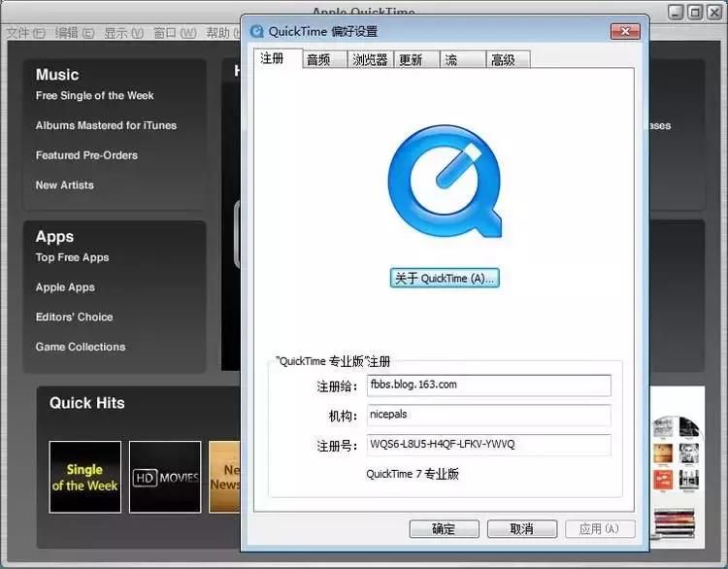728x569 pixels.
Task: Click the Apps section heading
Action: [54, 237]
